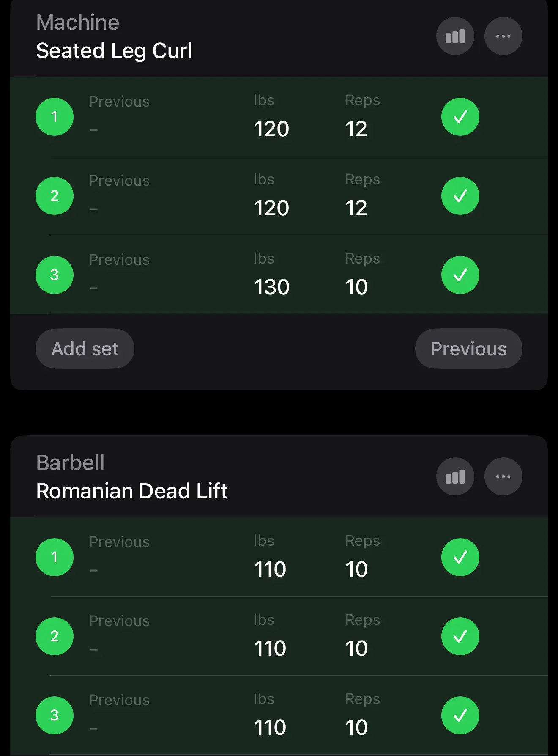Tap set 3 number badge for Seated Leg Curl
Screen dimensions: 558x756
click(x=55, y=275)
